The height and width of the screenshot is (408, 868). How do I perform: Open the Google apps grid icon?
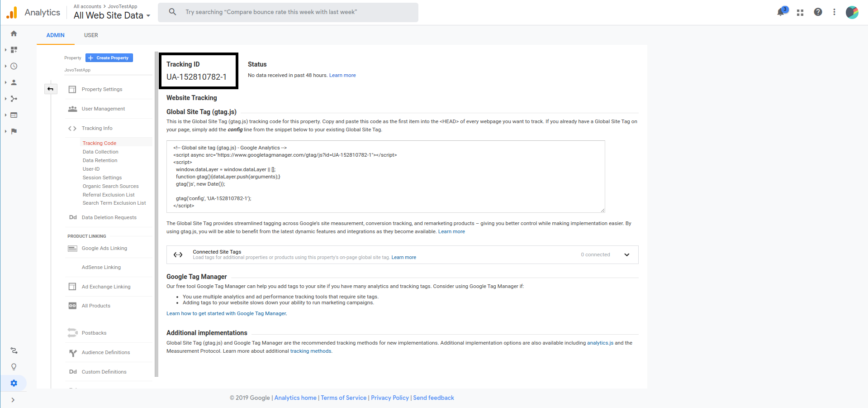coord(800,13)
